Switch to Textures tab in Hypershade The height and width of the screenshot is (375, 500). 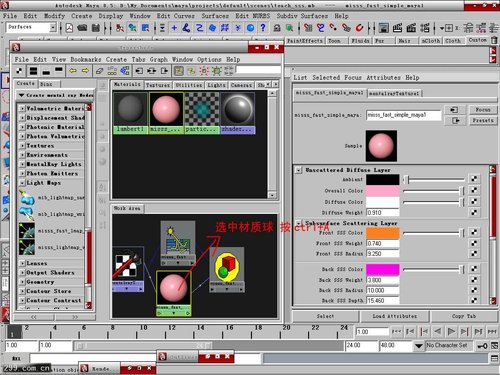click(x=158, y=85)
